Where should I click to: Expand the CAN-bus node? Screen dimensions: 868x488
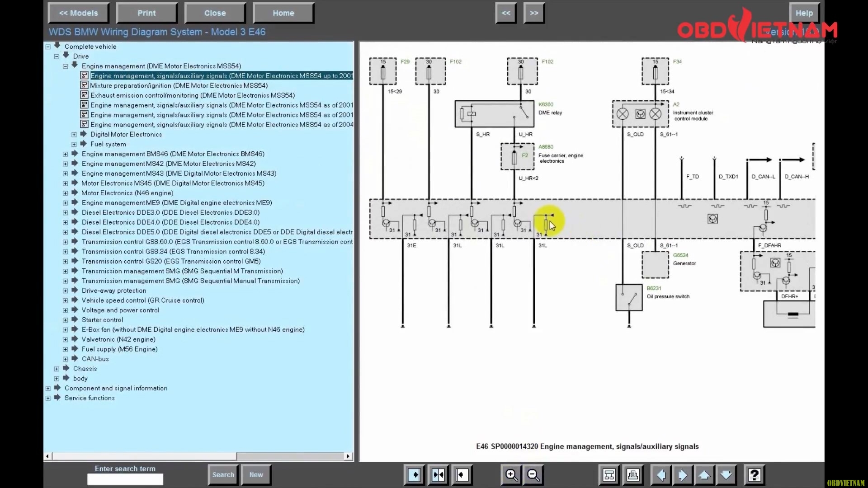[65, 359]
